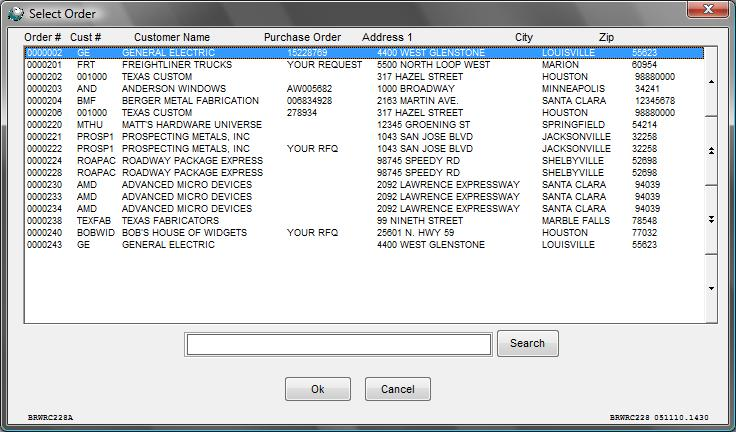736x432 pixels.
Task: Select order 0000224 Roadway Package Express
Action: 365,161
